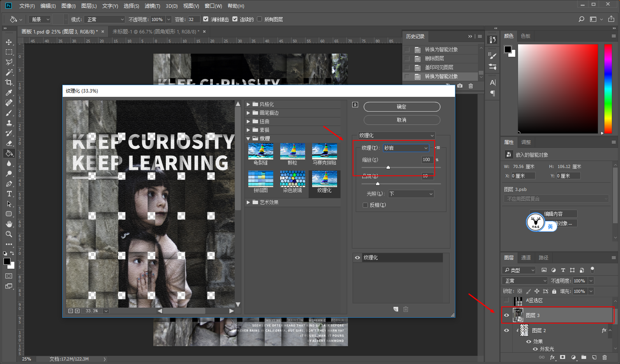Select the Eyedropper tool
The image size is (620, 364).
coord(9,93)
